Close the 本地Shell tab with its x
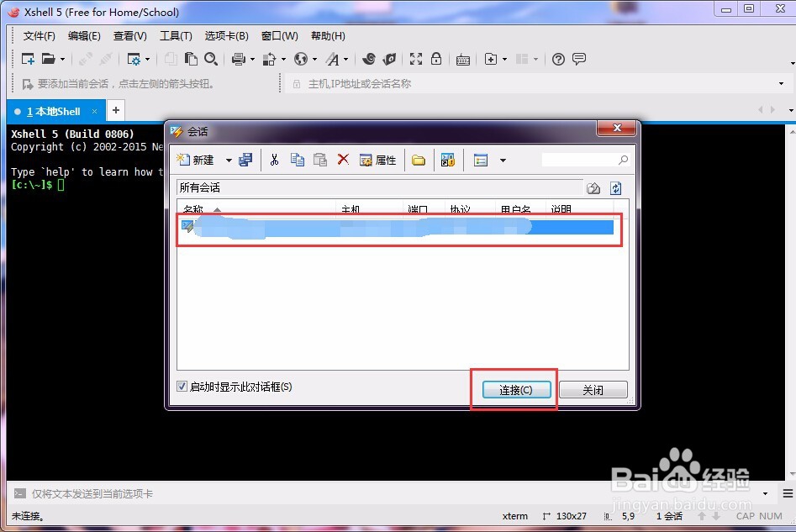This screenshot has width=796, height=532. tap(94, 111)
